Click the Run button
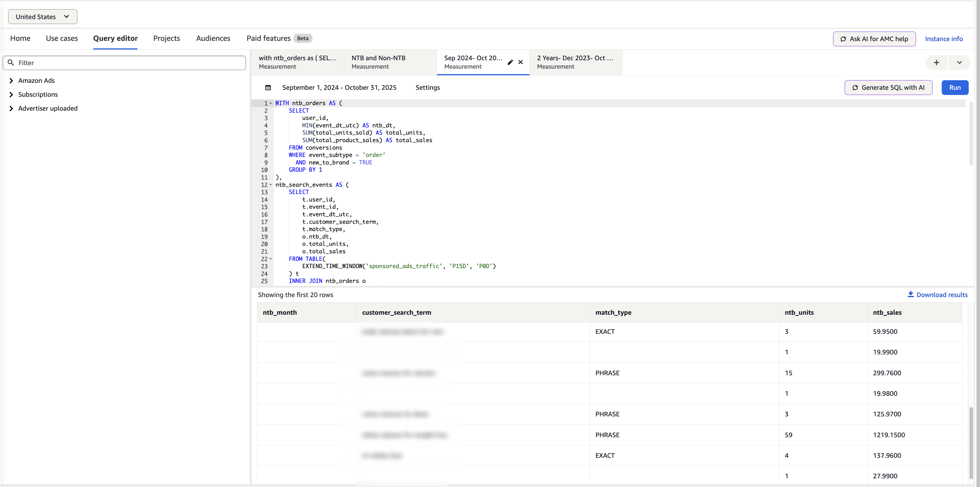 tap(955, 87)
